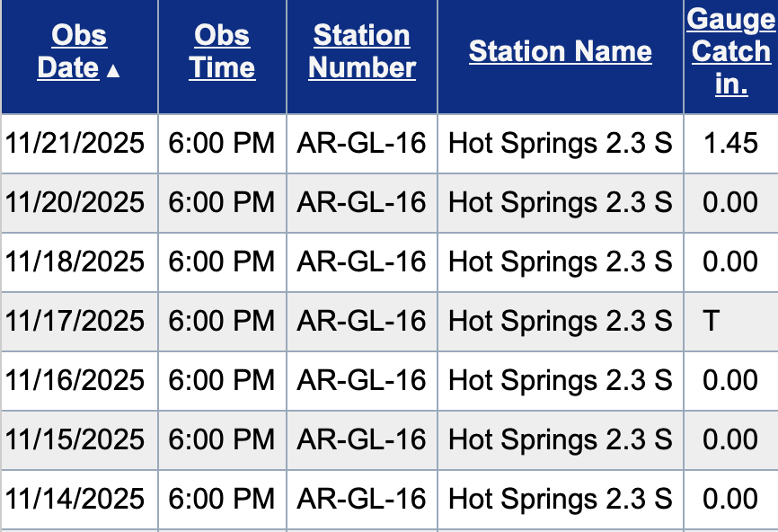Click station number in 11/21/2025 row
778x532 pixels.
click(x=362, y=143)
